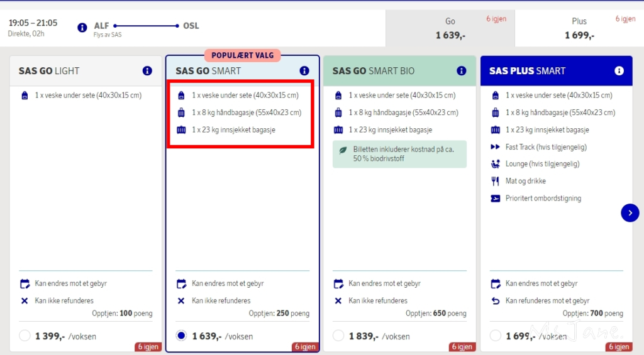Screen dimensions: 644x355
Task: Open info icon for SAS Plus Smart
Action: click(x=619, y=71)
